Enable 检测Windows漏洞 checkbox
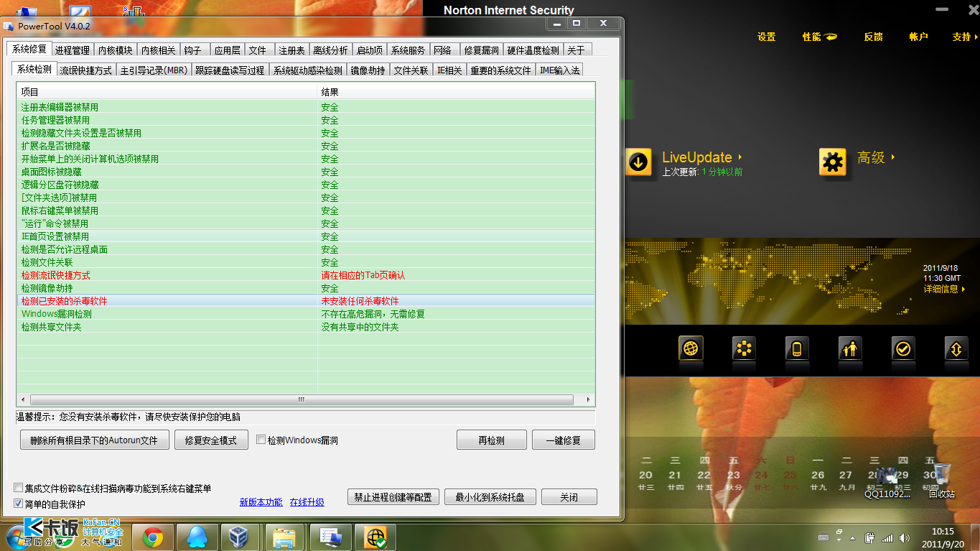 coord(261,440)
